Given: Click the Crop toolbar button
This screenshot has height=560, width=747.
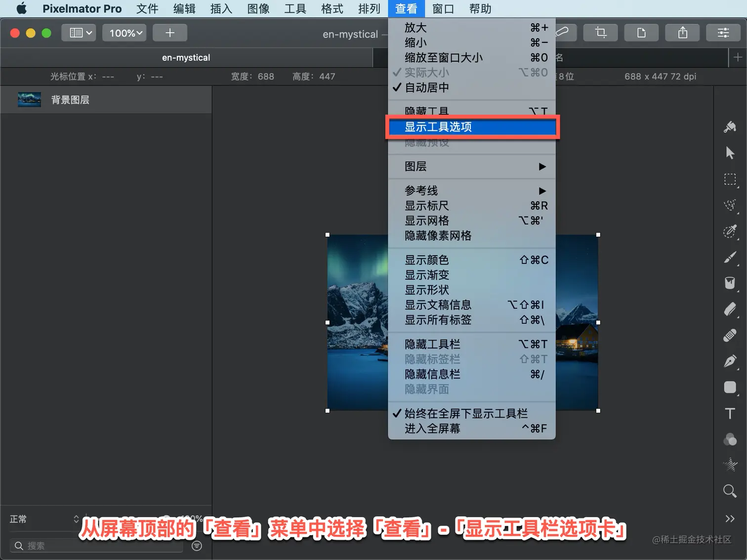Looking at the screenshot, I should [x=600, y=33].
